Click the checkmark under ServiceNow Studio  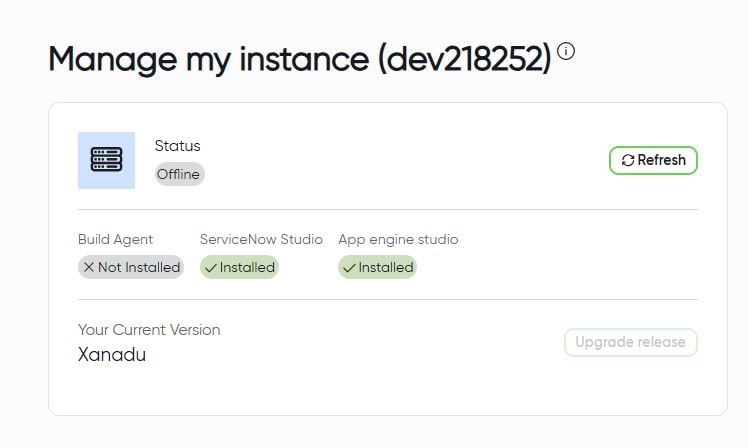pos(210,267)
